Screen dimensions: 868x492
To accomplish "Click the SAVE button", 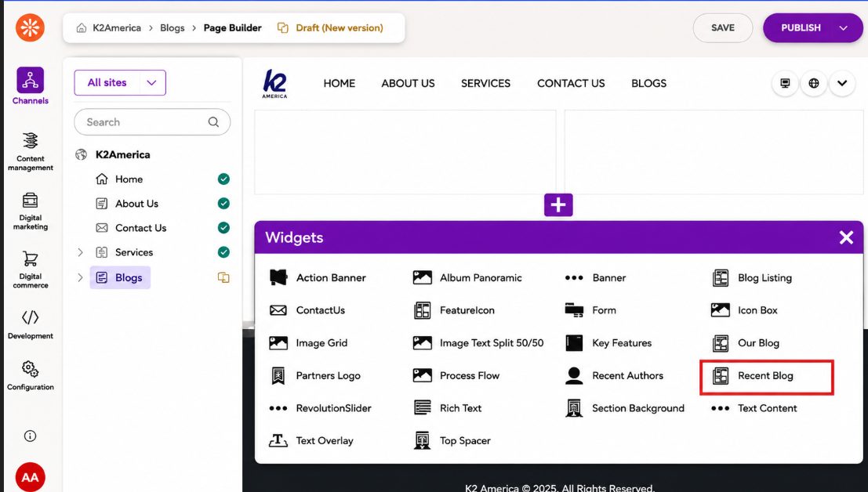I will coord(722,27).
